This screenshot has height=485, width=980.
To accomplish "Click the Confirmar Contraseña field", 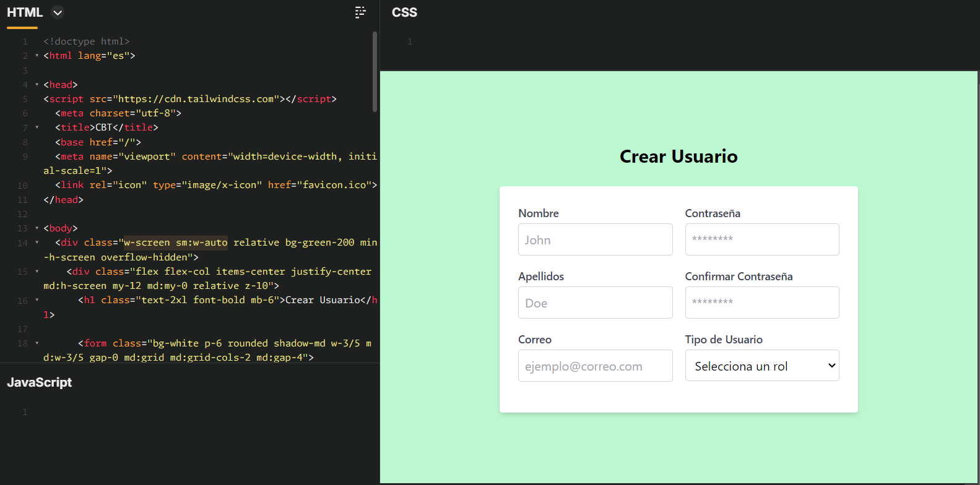I will click(762, 303).
